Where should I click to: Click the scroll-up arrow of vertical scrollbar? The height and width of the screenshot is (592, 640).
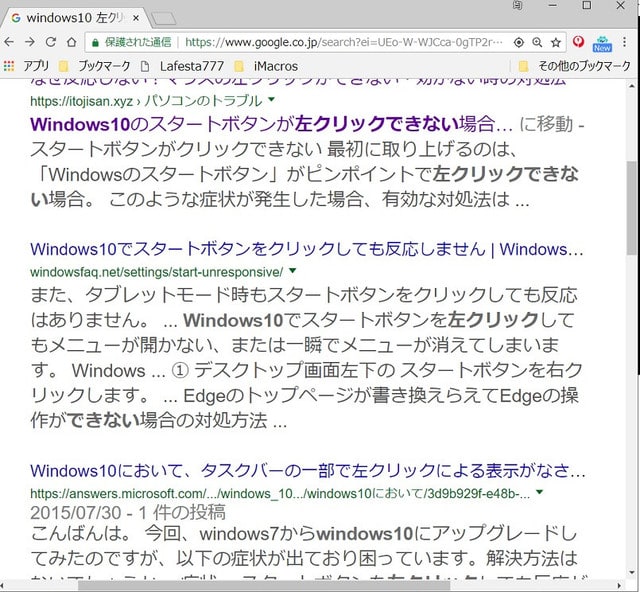(632, 86)
